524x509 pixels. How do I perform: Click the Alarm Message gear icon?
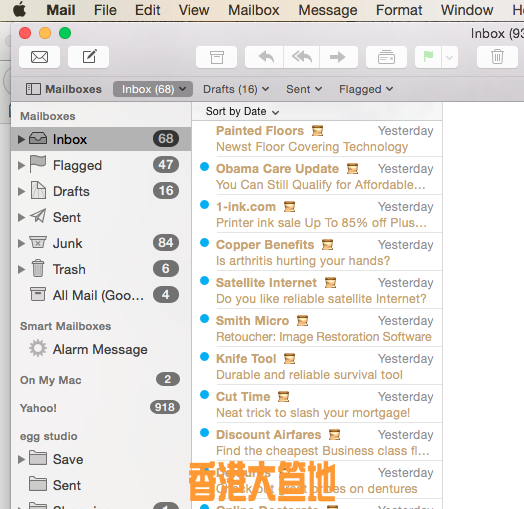point(38,348)
